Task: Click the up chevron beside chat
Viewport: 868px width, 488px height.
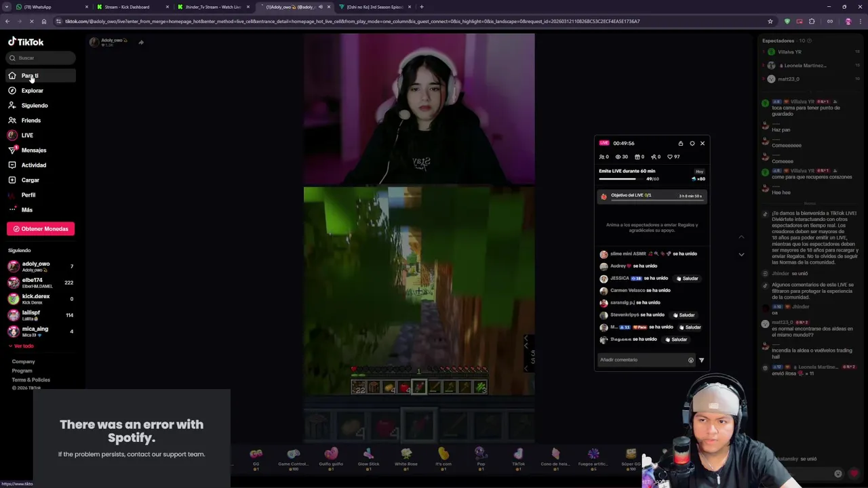Action: click(741, 237)
